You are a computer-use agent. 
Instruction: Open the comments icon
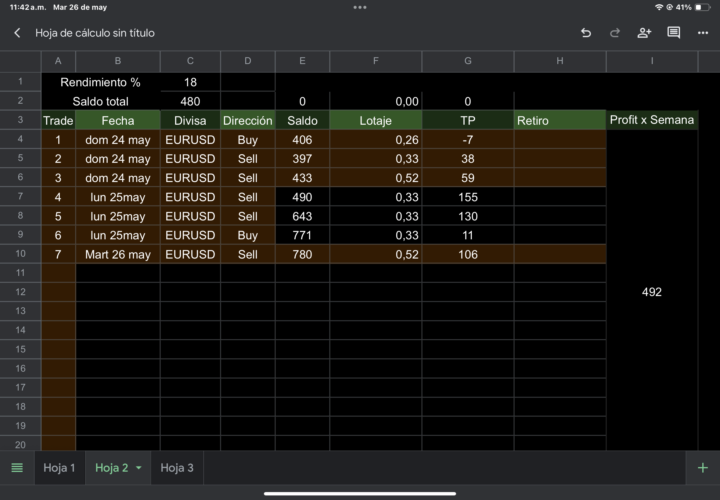coord(674,33)
